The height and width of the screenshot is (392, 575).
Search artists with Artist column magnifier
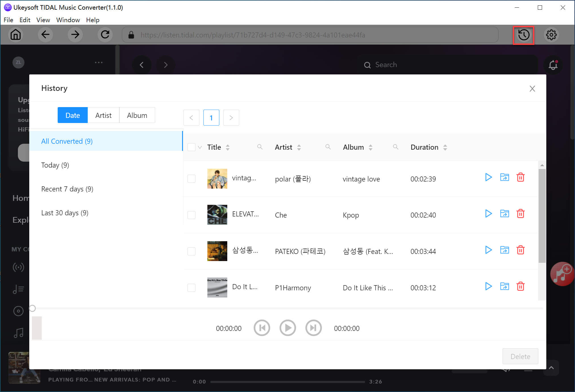[328, 147]
